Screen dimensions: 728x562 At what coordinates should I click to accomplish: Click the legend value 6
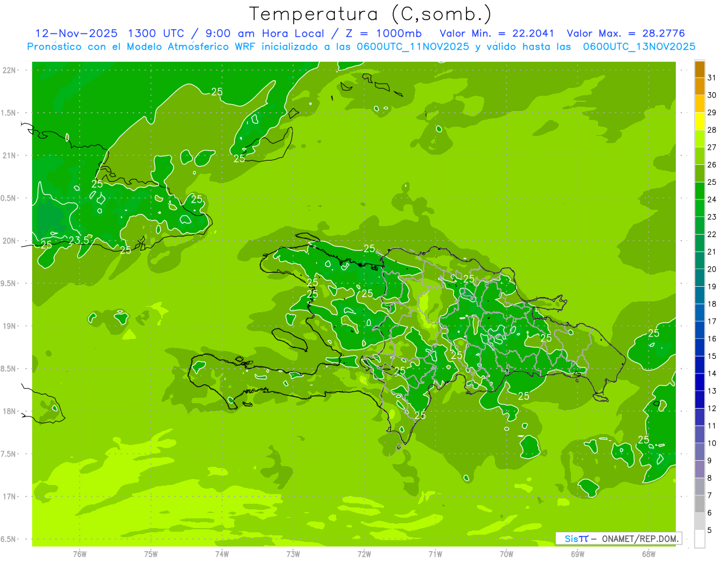click(x=710, y=513)
